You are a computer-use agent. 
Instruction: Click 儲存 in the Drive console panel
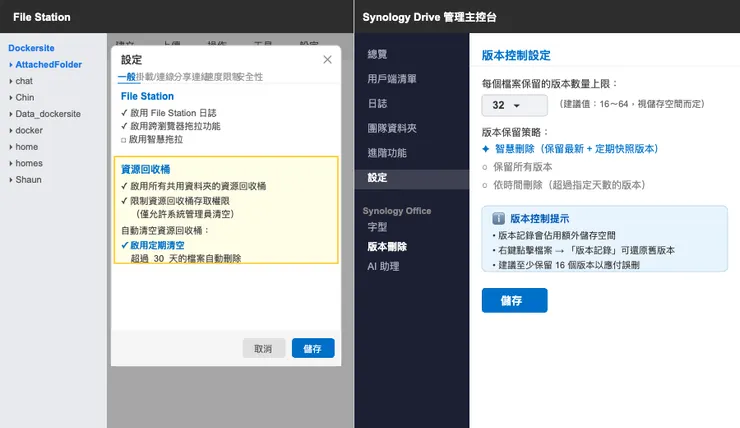click(514, 301)
